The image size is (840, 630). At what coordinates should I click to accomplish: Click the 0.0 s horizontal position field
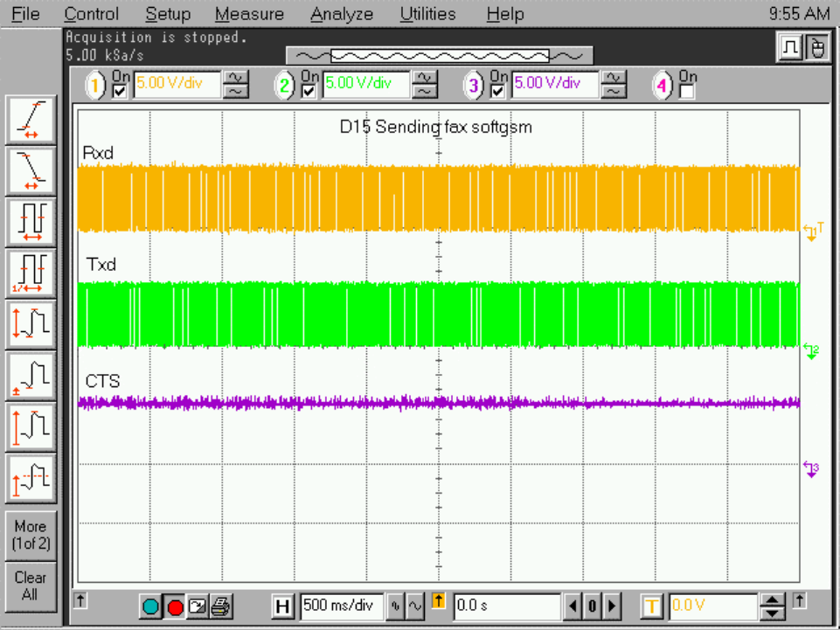pos(507,606)
